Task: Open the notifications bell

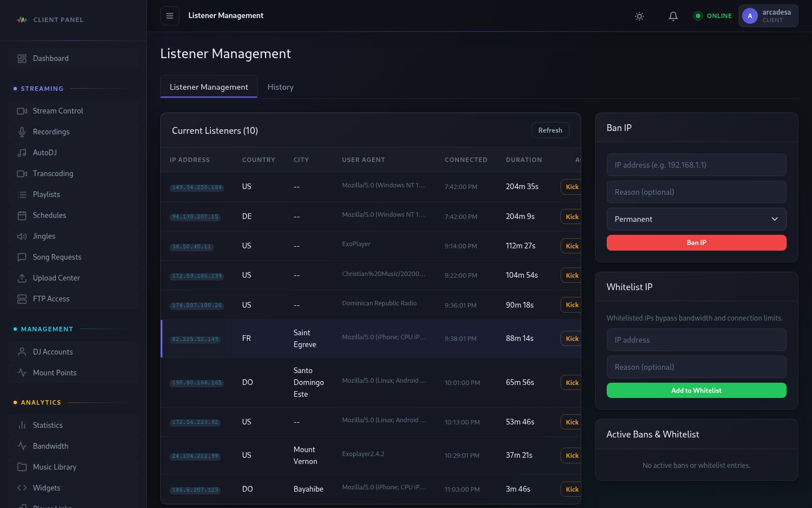Action: [x=673, y=16]
